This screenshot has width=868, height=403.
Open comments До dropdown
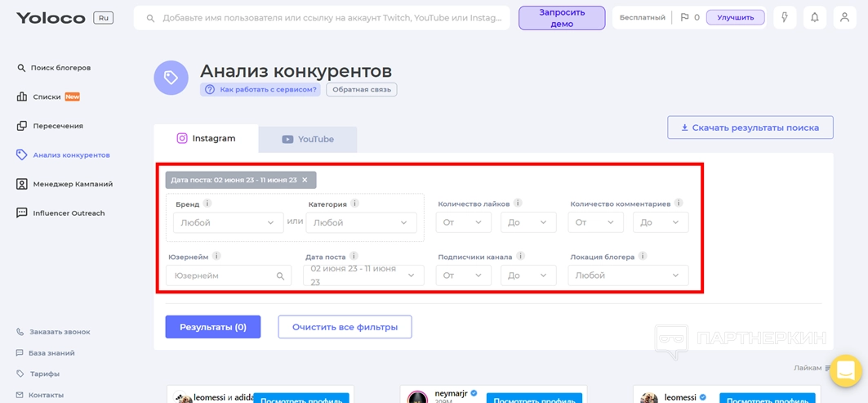[661, 222]
